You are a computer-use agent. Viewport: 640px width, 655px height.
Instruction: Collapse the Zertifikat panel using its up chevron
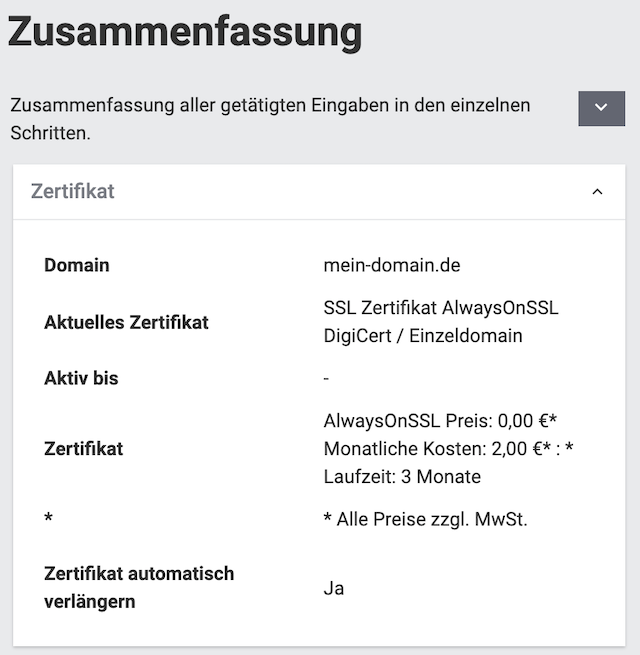[598, 192]
